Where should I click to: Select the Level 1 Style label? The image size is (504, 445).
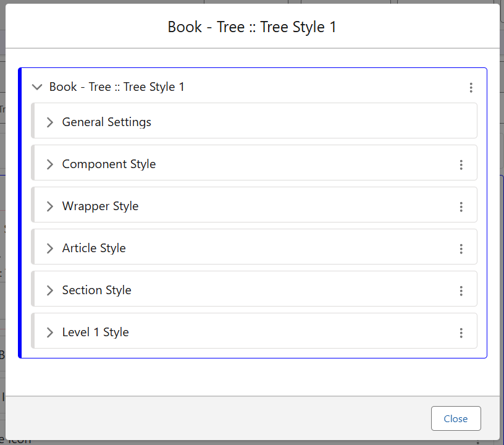tap(95, 332)
